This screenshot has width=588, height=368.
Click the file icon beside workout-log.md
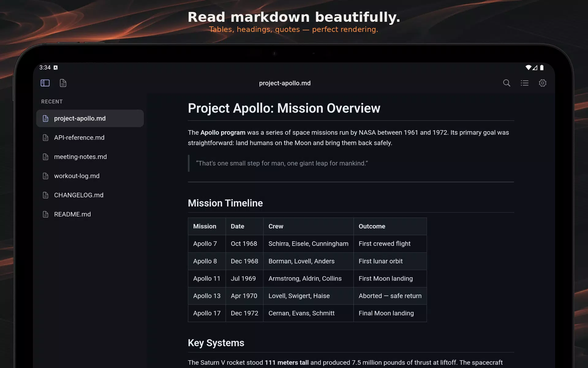pos(46,176)
